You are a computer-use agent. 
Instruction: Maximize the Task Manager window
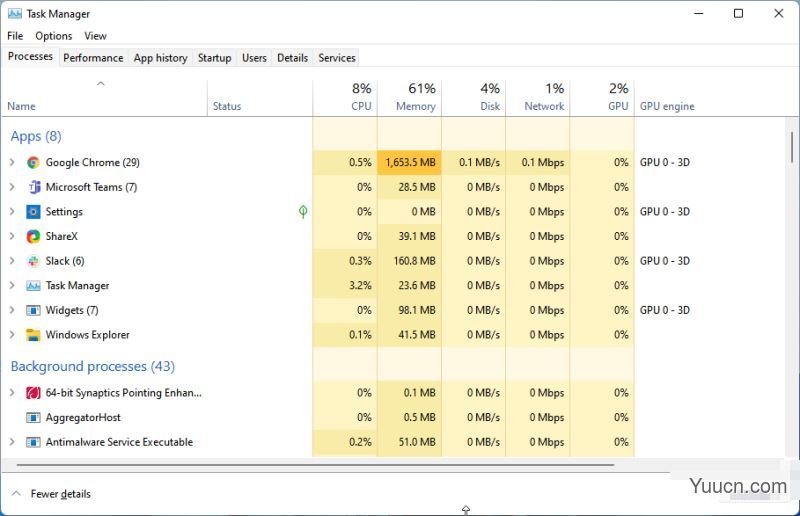(738, 13)
